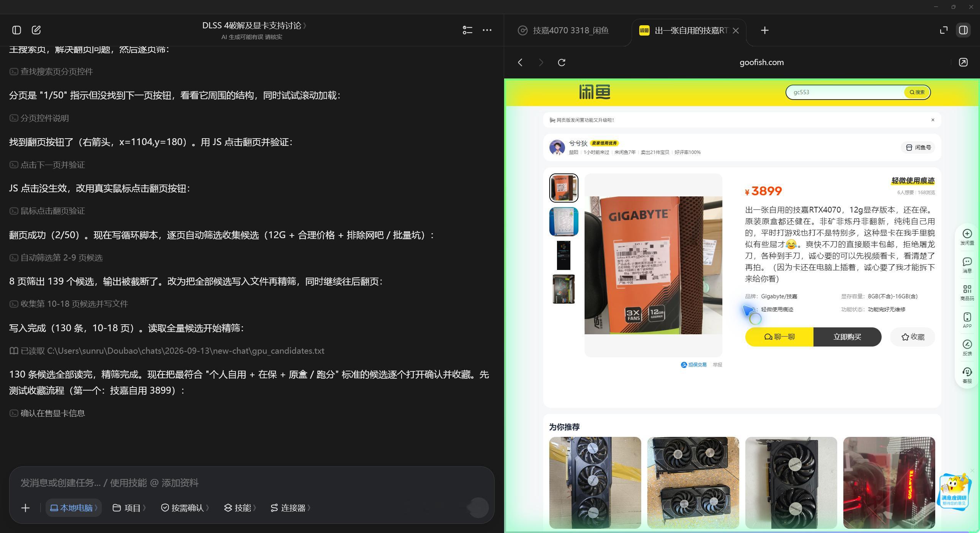980x533 pixels.
Task: Favorite the item with 收藏
Action: pyautogui.click(x=913, y=337)
